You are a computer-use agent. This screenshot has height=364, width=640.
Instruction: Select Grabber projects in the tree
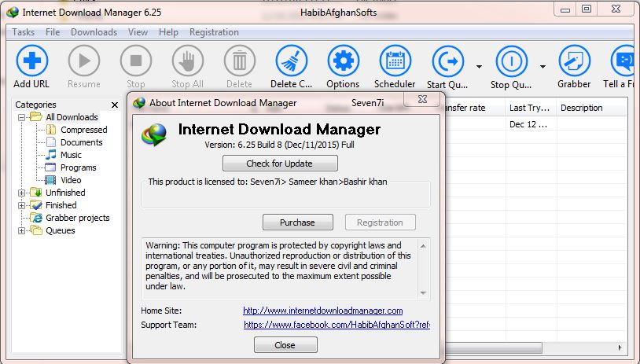78,218
